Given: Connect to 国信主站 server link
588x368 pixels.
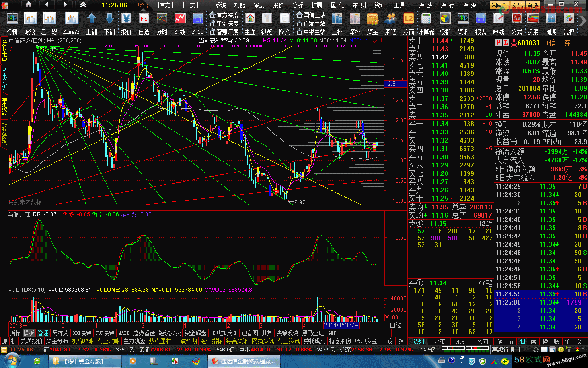Looking at the screenshot, I should pos(311,15).
